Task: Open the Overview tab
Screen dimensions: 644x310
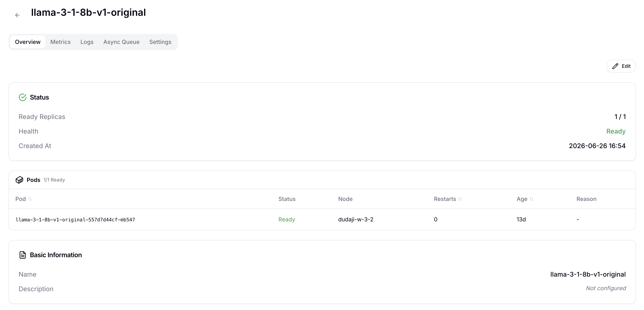Action: click(28, 42)
